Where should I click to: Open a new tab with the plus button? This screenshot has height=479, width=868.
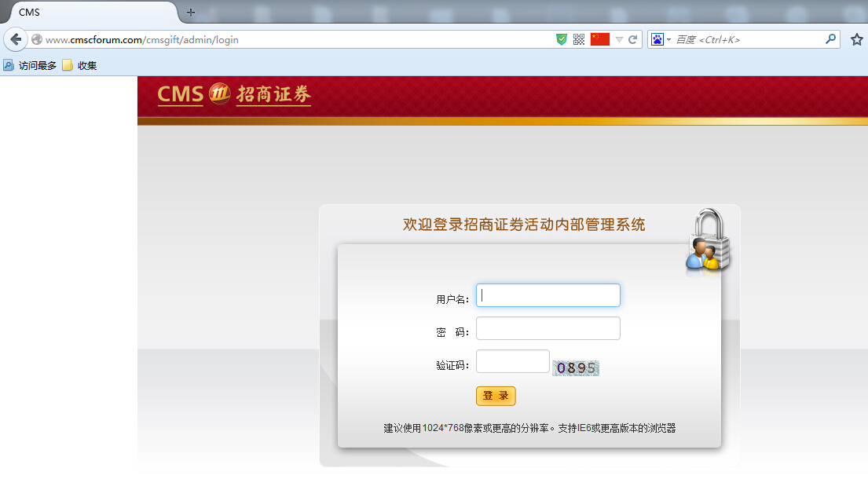pos(190,12)
